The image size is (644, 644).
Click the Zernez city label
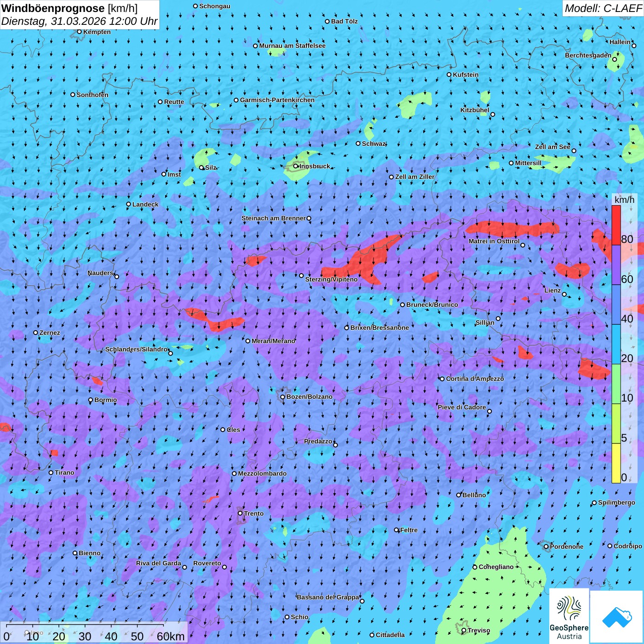[50, 333]
